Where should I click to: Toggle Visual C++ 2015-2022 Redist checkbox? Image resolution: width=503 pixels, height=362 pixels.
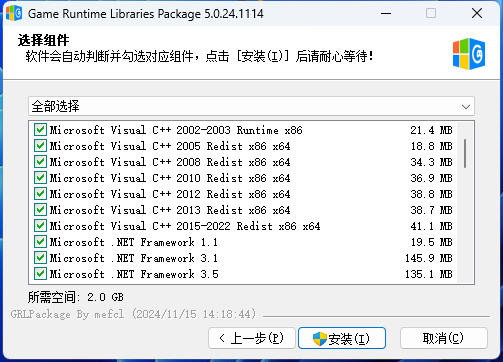pos(40,226)
